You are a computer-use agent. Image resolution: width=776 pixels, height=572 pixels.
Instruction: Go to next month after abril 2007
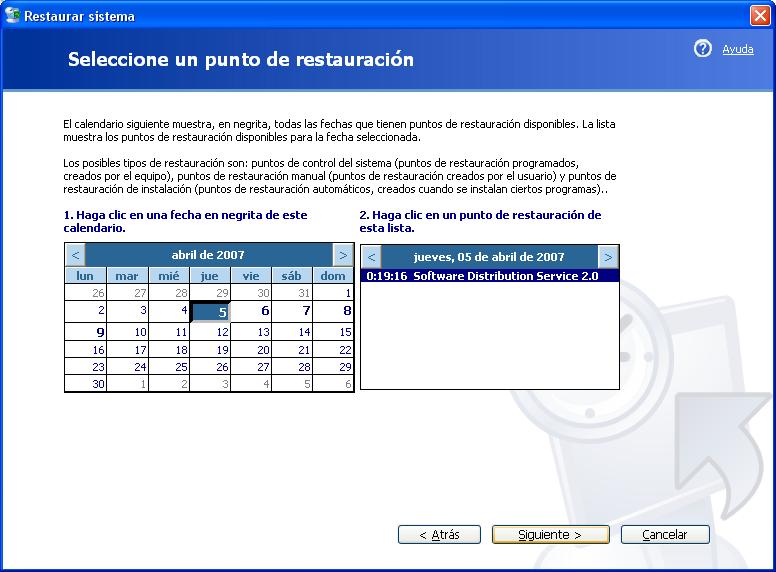(x=343, y=255)
